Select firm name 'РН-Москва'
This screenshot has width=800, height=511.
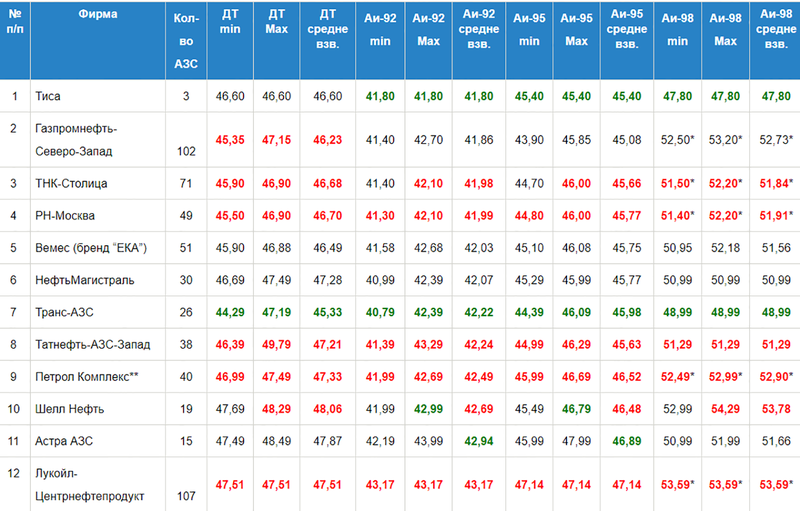(x=65, y=216)
